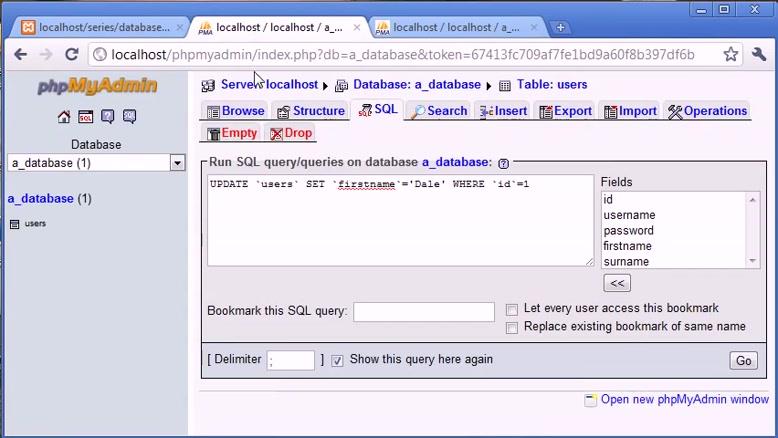Click a_database link in sidebar
Image resolution: width=778 pixels, height=438 pixels.
click(41, 199)
